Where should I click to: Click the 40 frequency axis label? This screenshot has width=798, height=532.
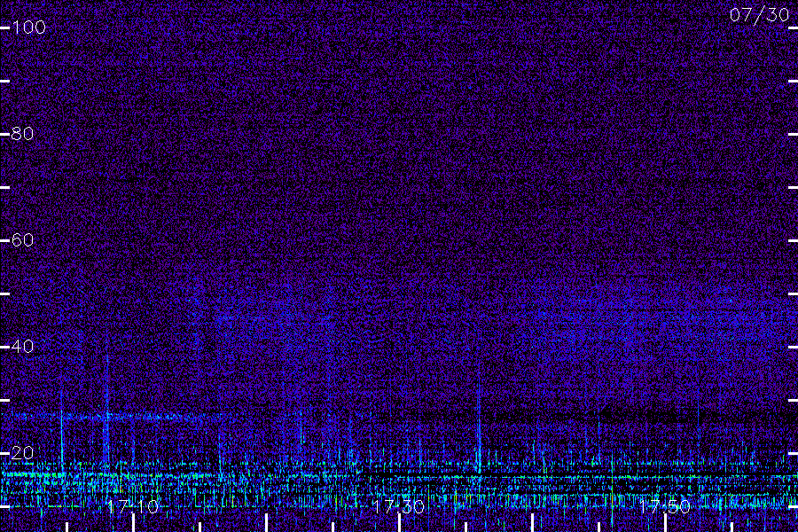coord(22,346)
